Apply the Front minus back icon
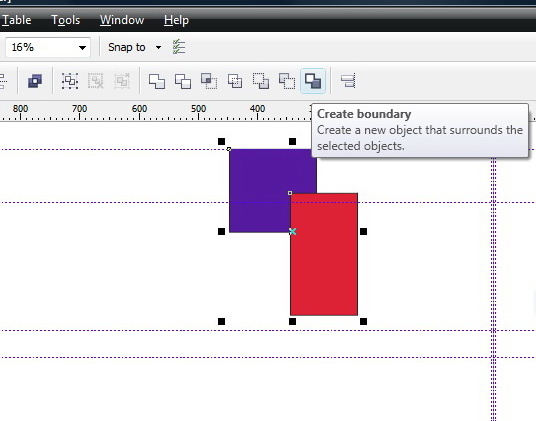536x421 pixels. coord(261,81)
